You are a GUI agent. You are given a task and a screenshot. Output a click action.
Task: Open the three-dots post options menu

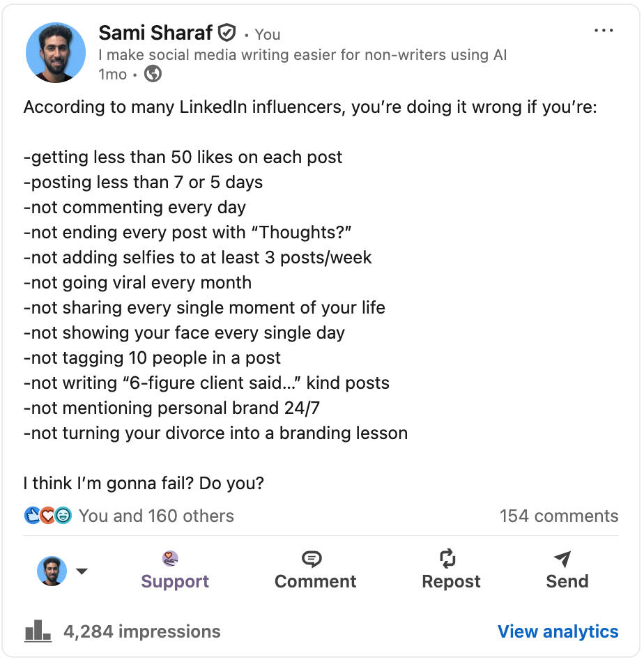point(604,31)
